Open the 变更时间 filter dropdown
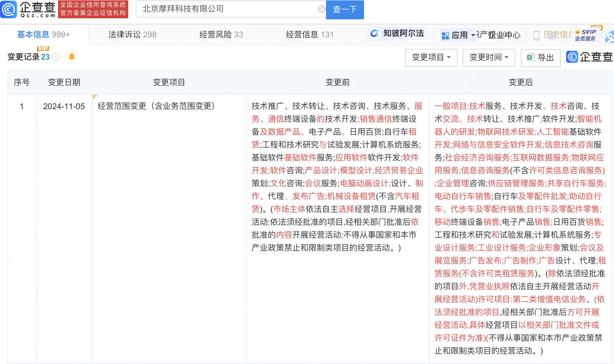Image resolution: width=614 pixels, height=364 pixels. point(488,58)
